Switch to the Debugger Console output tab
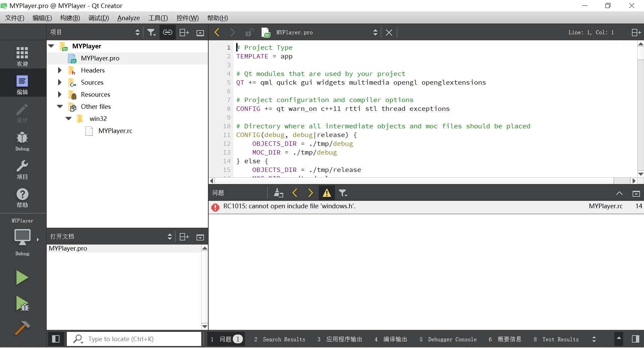 448,339
